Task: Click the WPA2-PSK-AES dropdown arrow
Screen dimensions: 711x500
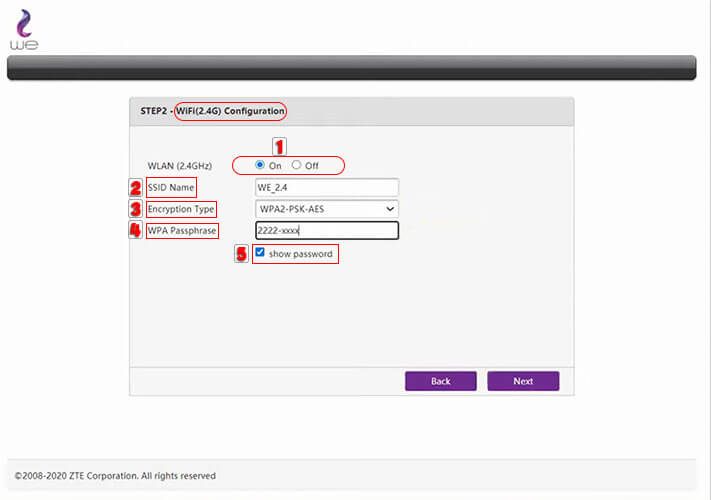Action: click(390, 209)
